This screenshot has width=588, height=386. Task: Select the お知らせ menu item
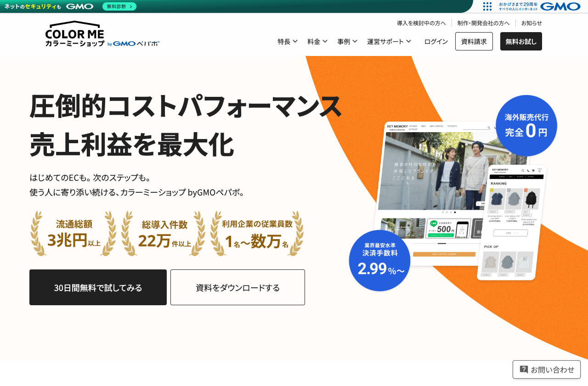531,23
